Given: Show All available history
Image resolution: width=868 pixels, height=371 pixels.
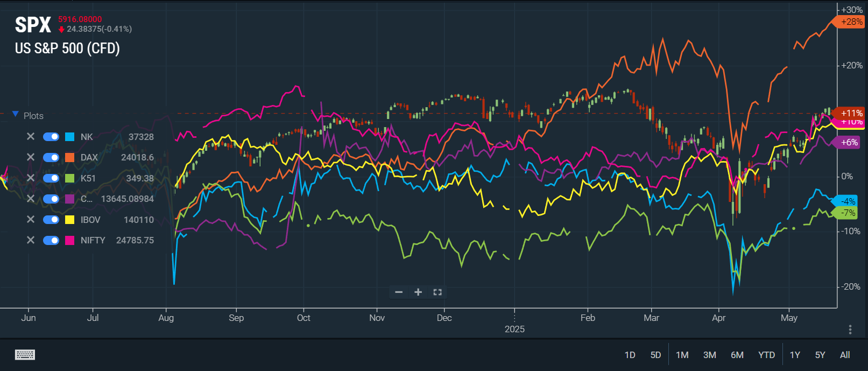Looking at the screenshot, I should [x=845, y=355].
